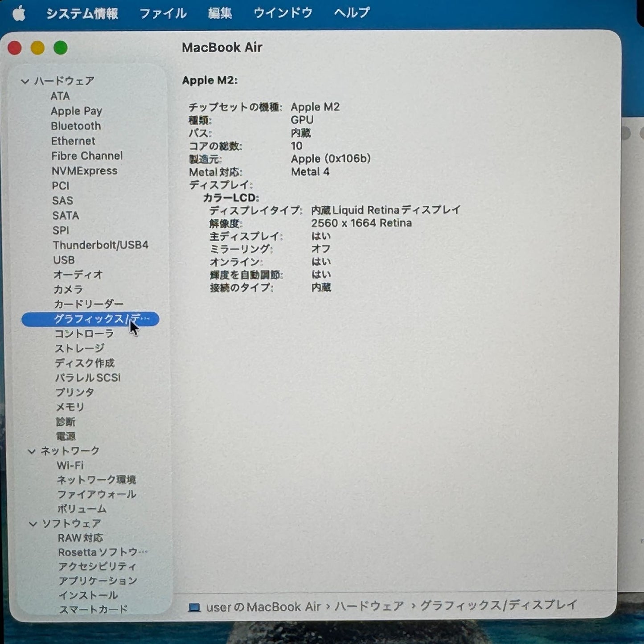Click the 内蔵Liquid Retinaディスプレイ value
Screen dimensions: 644x644
tap(386, 210)
